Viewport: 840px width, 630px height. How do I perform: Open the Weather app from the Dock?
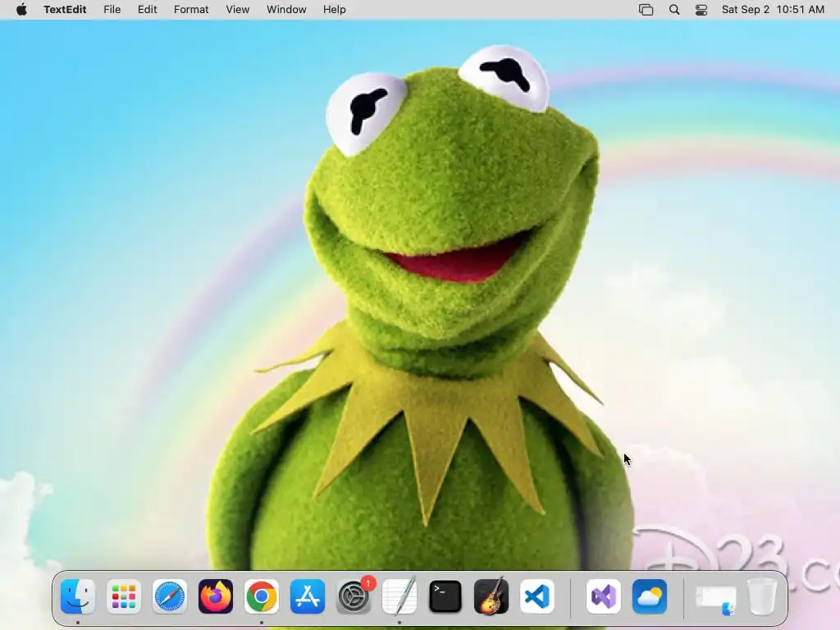point(650,596)
